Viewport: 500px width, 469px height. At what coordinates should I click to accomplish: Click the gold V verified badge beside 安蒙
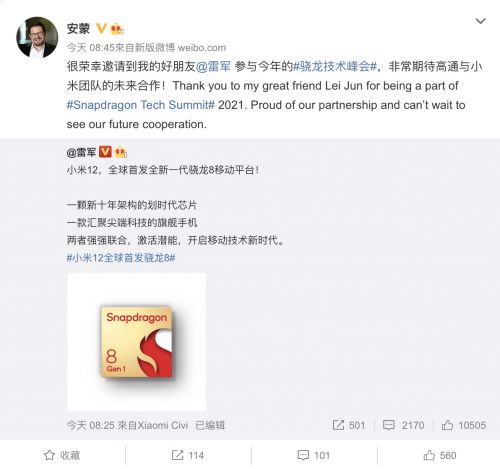coord(101,28)
